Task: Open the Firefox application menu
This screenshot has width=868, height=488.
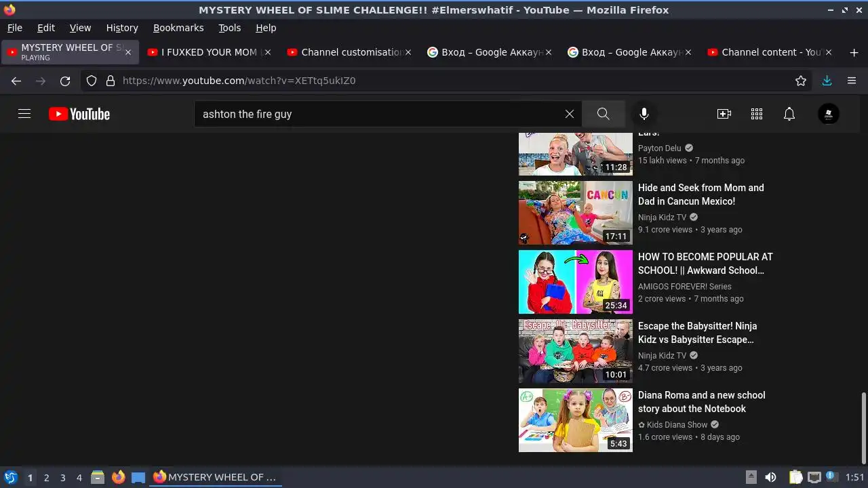Action: tap(852, 81)
